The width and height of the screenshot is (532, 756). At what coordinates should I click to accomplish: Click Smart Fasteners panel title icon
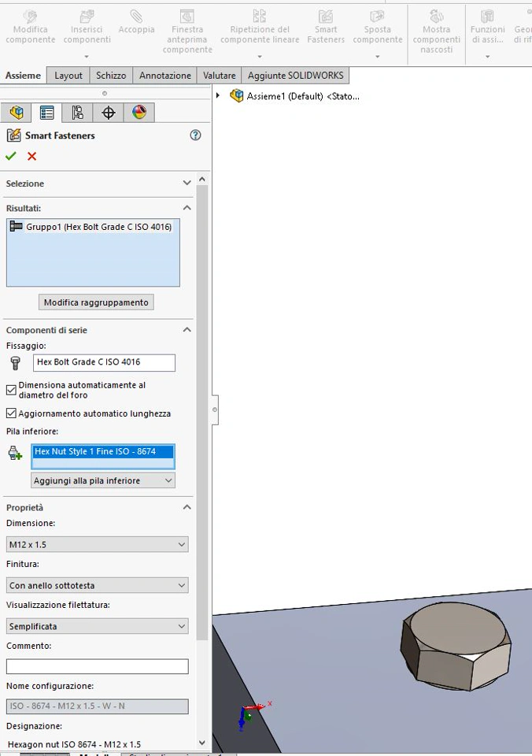coord(13,135)
